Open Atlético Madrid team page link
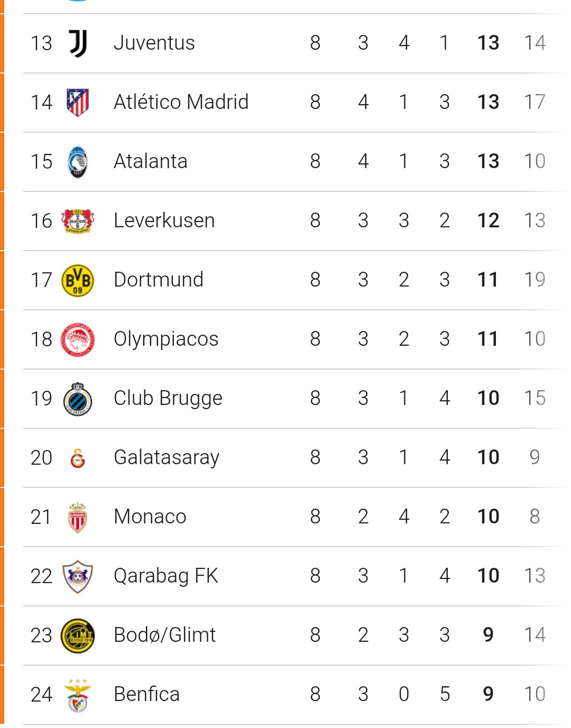The image size is (571, 728). [181, 102]
